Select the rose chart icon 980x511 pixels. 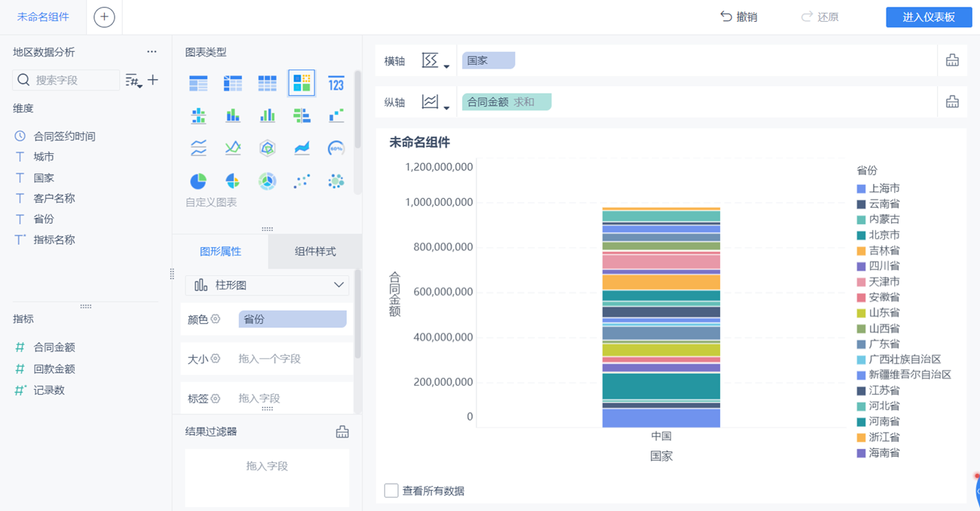point(233,181)
